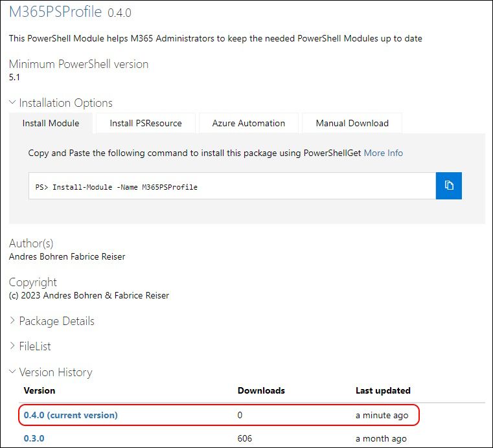
Task: Follow the More Info link
Action: point(384,153)
